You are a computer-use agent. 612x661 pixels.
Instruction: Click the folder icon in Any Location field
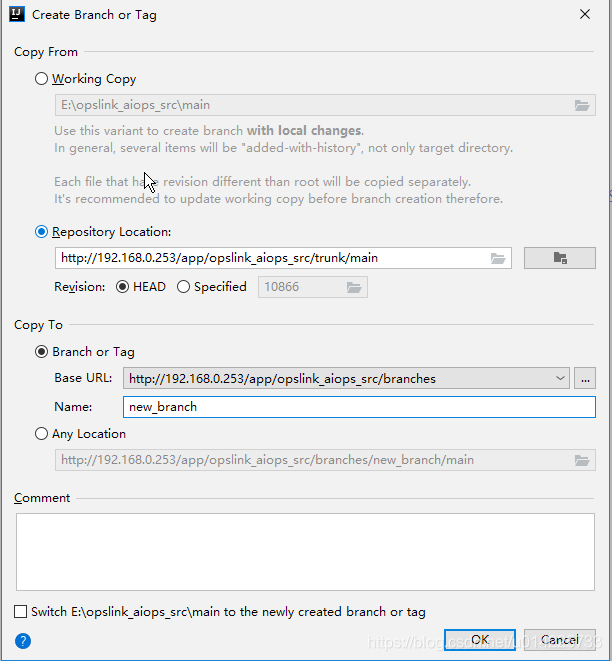(582, 460)
